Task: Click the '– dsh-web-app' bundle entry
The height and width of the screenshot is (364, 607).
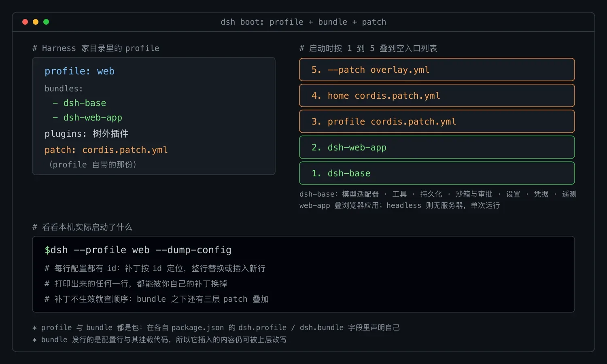Action: click(87, 118)
